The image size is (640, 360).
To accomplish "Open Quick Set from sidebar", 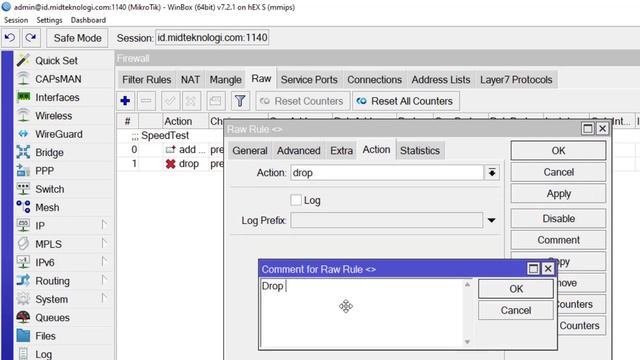I will [x=56, y=61].
